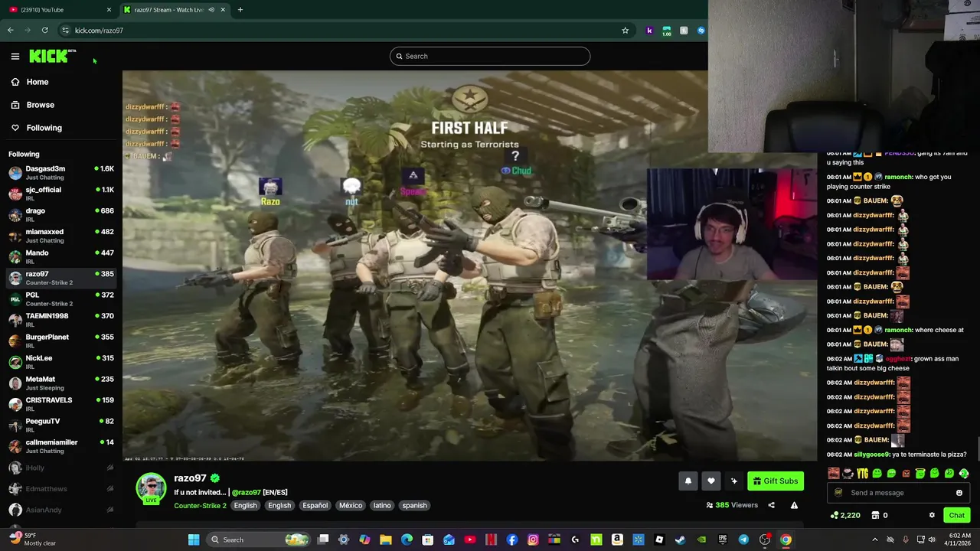Open Dasgasd3m channel in Following list
Viewport: 980px width, 551px height.
click(x=61, y=172)
